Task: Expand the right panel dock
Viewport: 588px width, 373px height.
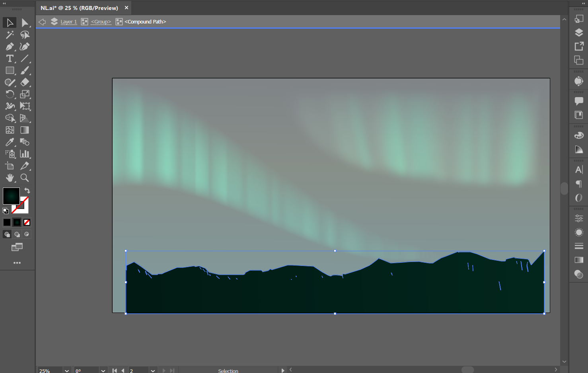Action: click(x=584, y=3)
